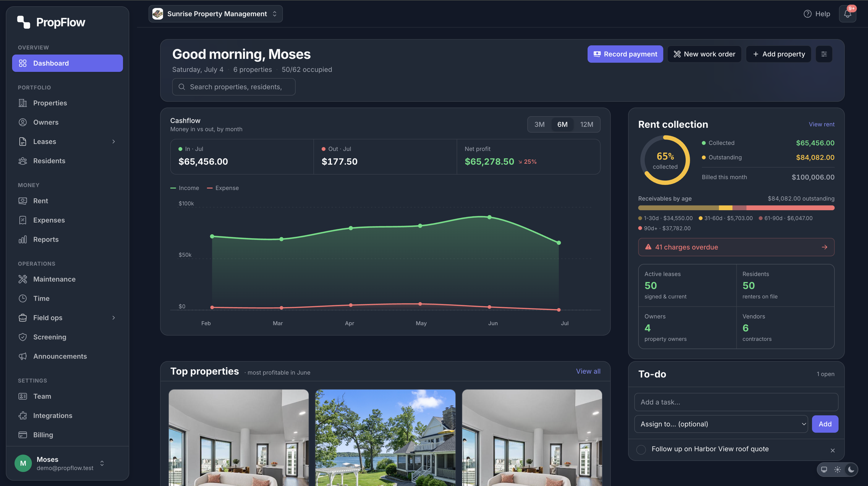The height and width of the screenshot is (486, 868).
Task: Click the search magnifier icon
Action: (x=182, y=87)
